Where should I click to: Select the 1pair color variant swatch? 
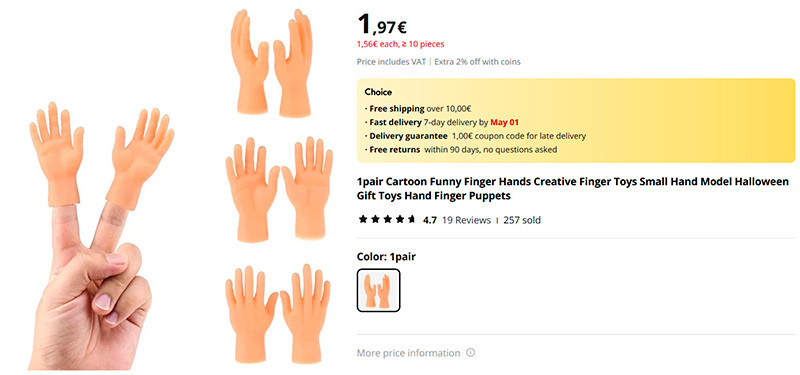click(378, 290)
